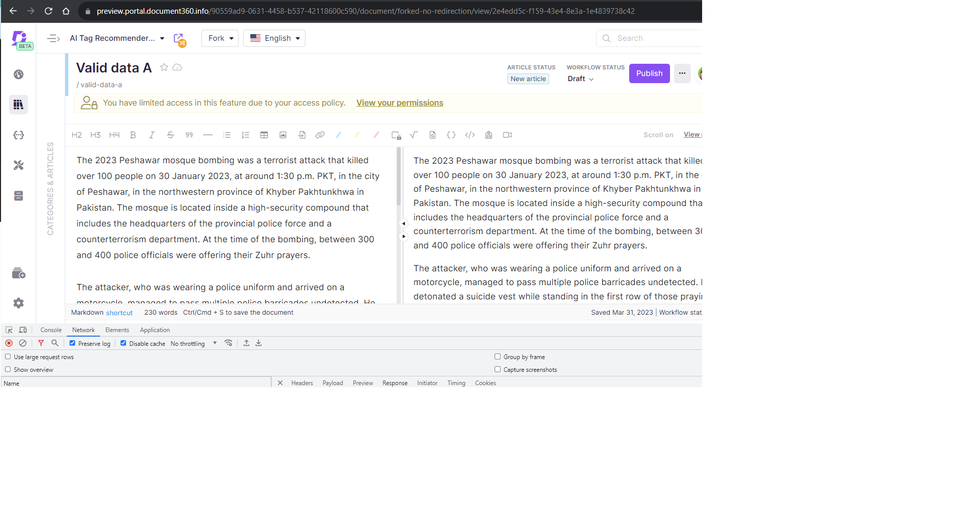Insert a blockquote
Viewport: 980px width, 507px height.
189,135
